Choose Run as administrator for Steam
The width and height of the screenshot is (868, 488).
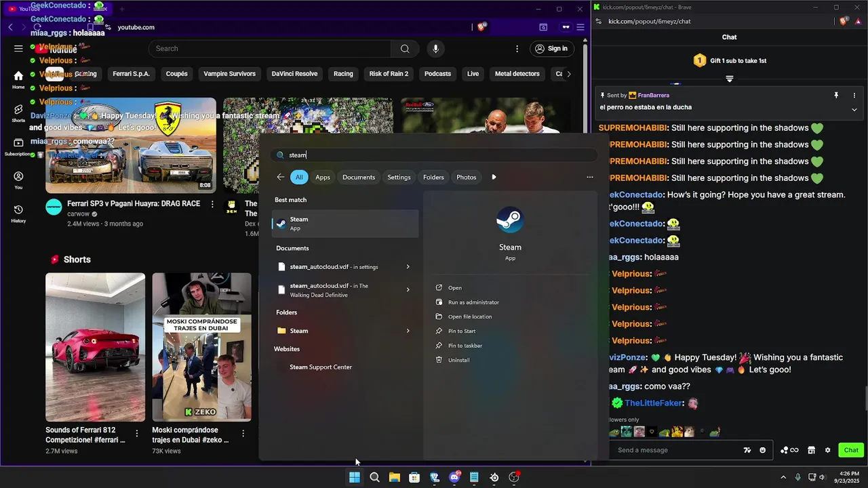[473, 302]
